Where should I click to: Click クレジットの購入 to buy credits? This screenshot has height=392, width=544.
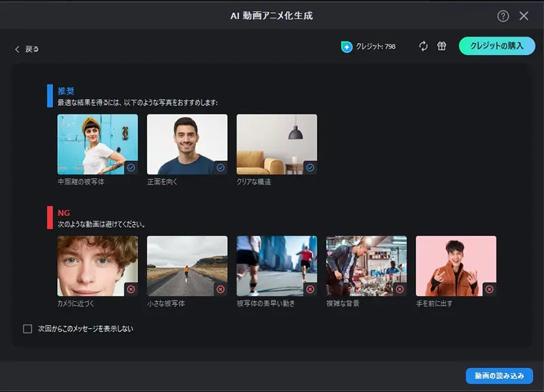pyautogui.click(x=496, y=47)
